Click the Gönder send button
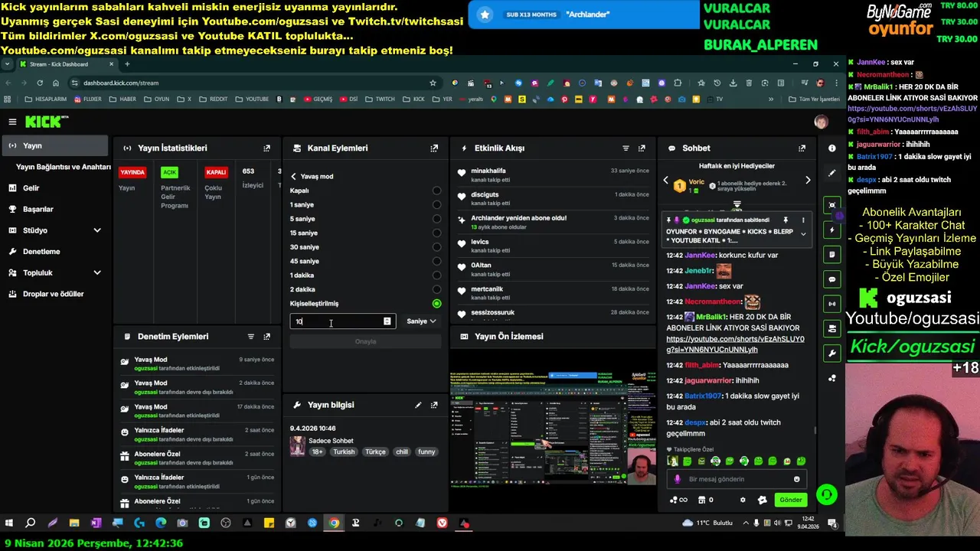 click(x=791, y=500)
